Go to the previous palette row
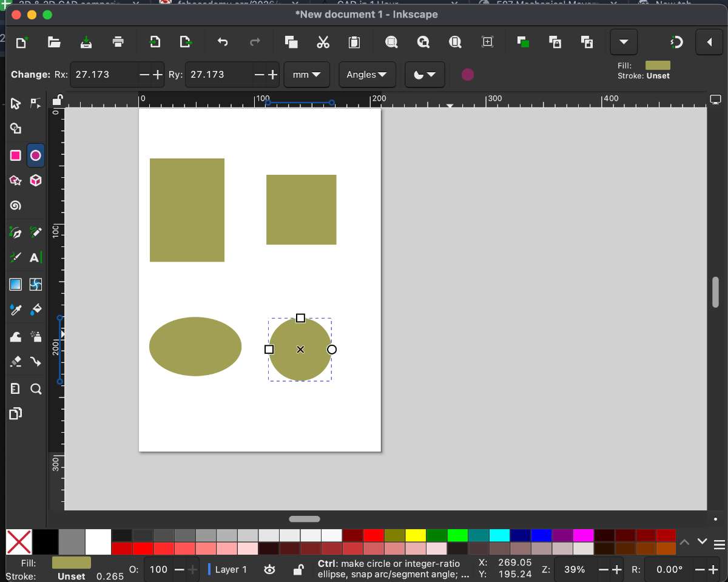 click(684, 541)
